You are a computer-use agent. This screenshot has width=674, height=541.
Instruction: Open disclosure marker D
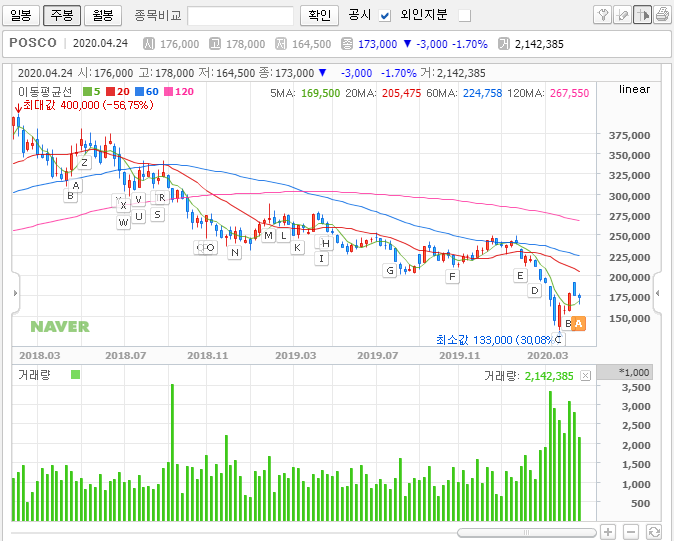[x=534, y=290]
